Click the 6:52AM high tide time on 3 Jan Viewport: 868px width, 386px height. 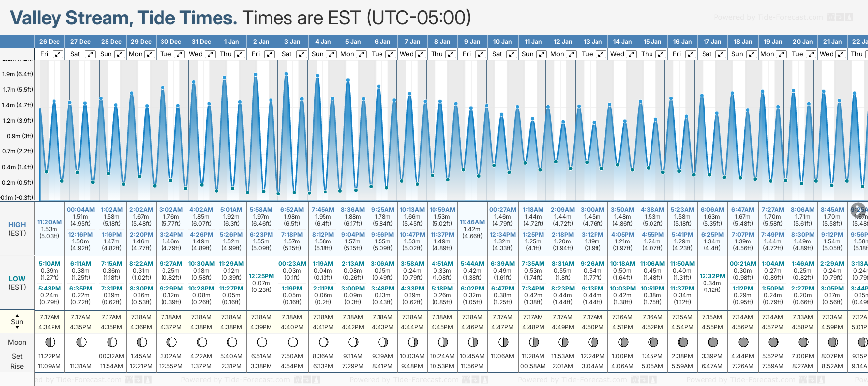[292, 210]
